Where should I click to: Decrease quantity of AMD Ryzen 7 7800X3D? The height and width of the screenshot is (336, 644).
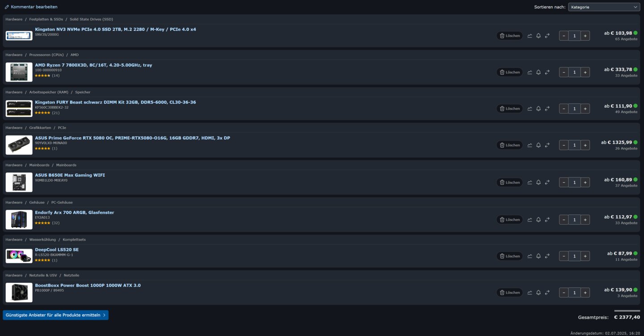click(x=563, y=72)
